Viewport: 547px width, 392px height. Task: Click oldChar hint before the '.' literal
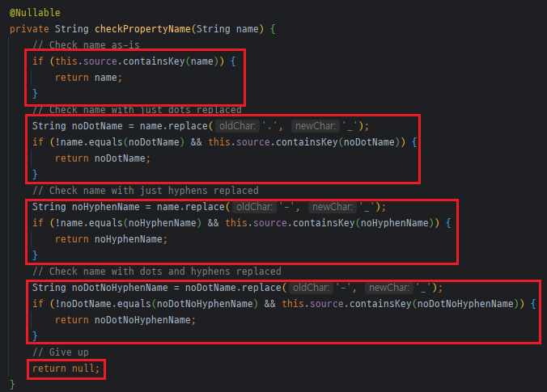(238, 126)
